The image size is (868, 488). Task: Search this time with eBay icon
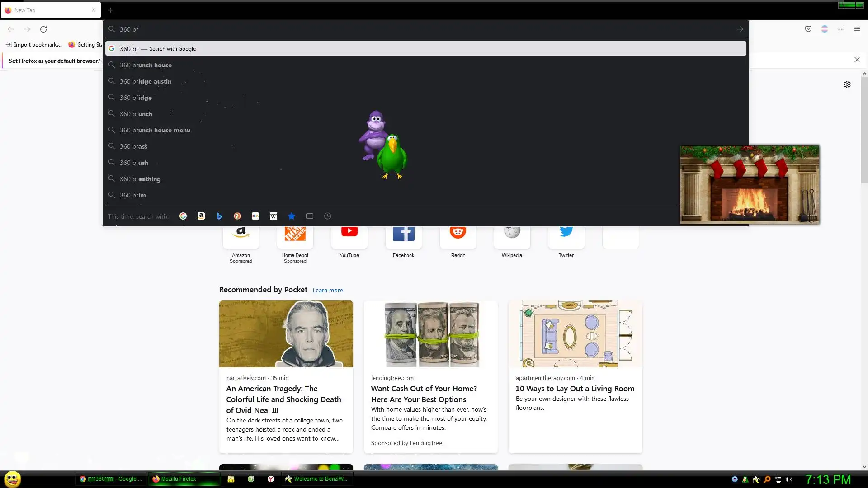[x=255, y=216]
